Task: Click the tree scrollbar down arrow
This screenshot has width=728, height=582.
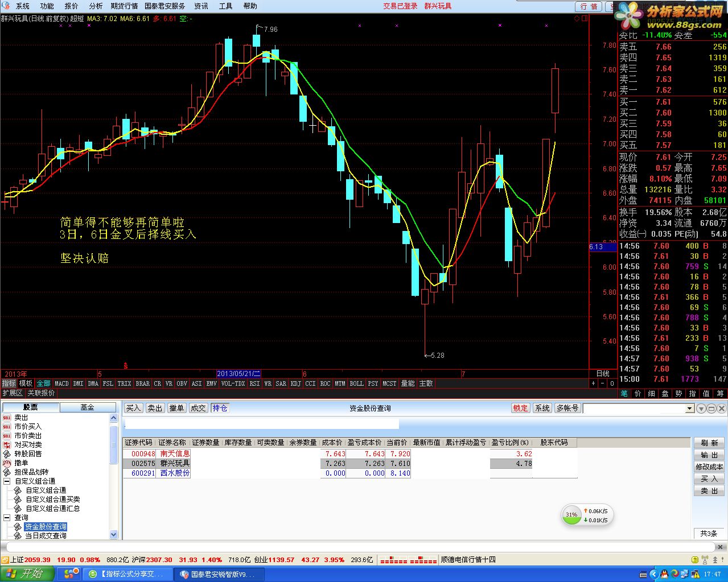Action: click(x=113, y=535)
